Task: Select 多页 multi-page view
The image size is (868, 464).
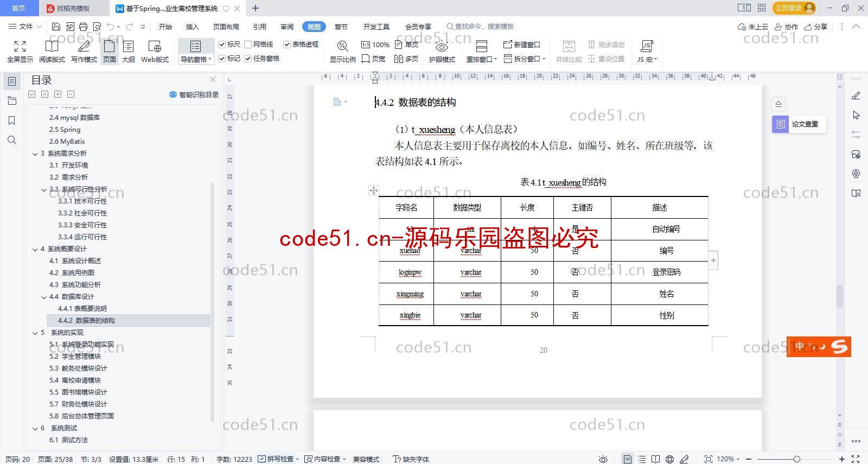Action: coord(406,59)
